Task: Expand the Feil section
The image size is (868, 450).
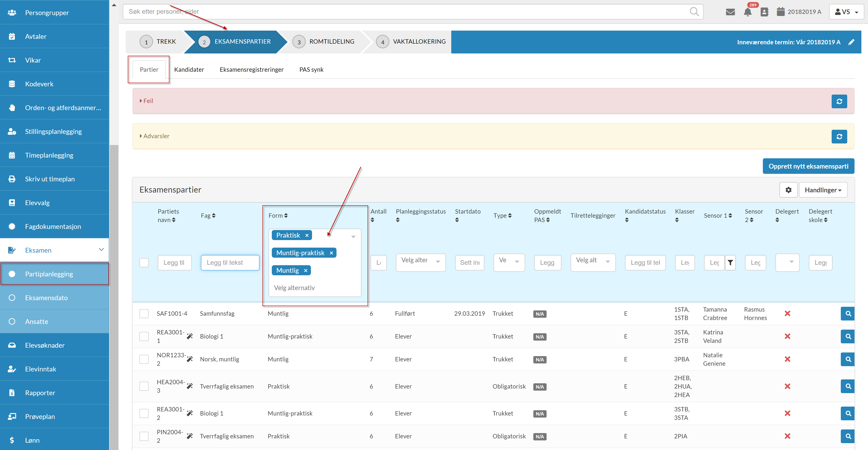Action: [146, 101]
